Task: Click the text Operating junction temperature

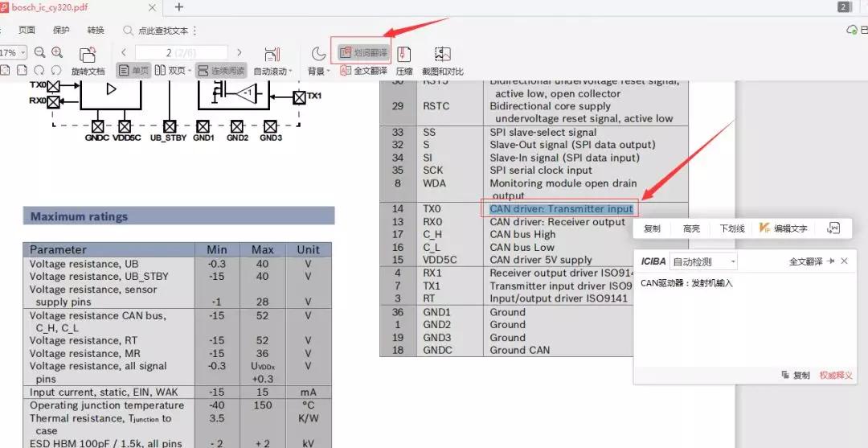Action: tap(107, 405)
